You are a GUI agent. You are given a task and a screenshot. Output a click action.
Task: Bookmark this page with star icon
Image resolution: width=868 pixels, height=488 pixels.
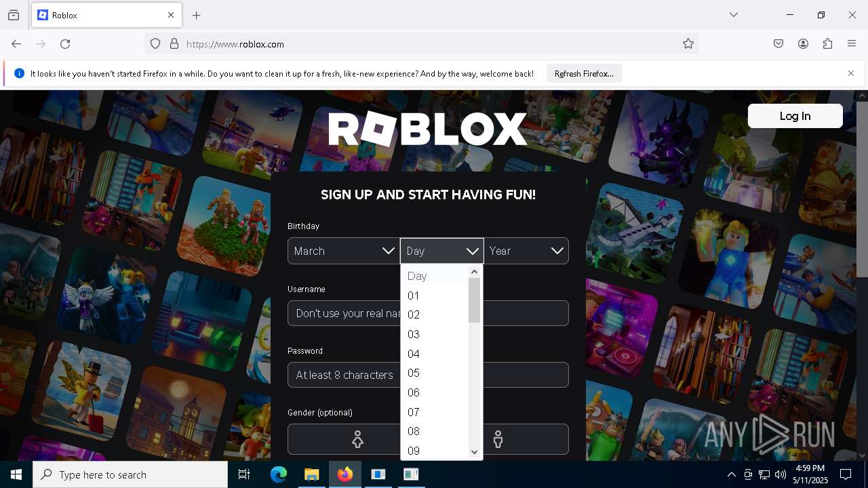click(x=688, y=44)
